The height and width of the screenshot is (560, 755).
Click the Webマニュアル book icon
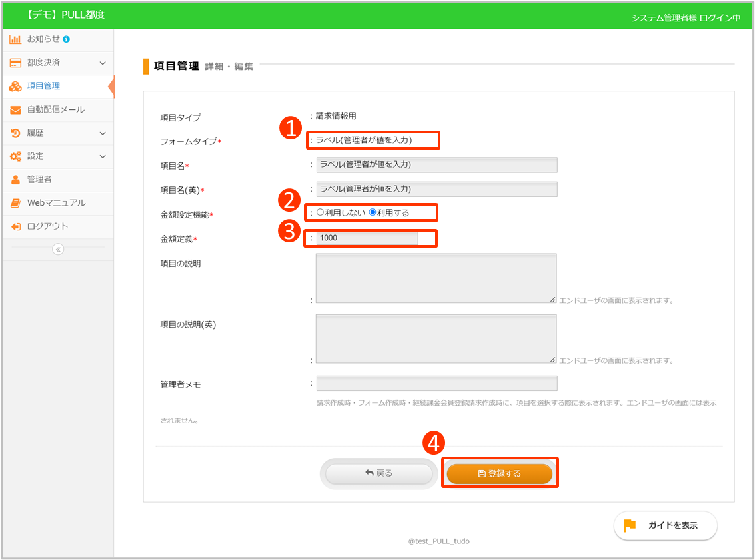click(x=15, y=203)
